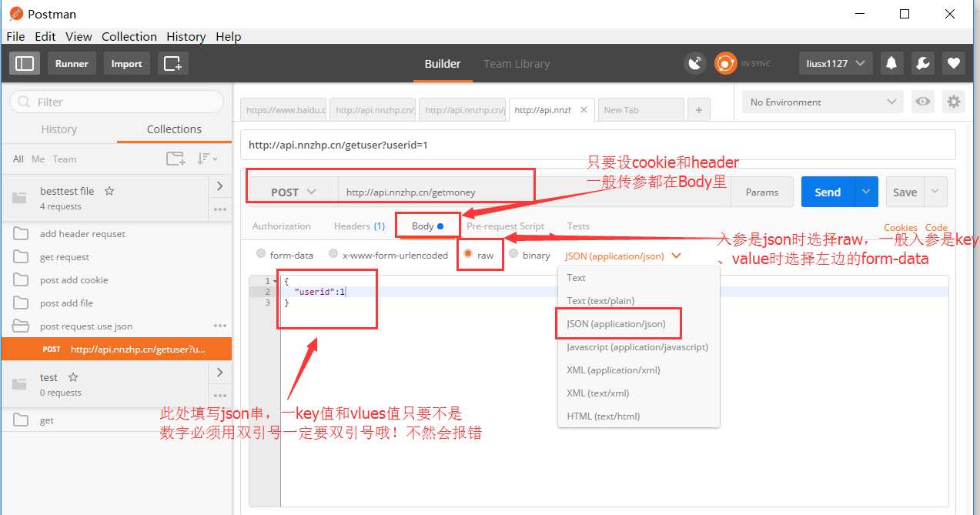This screenshot has height=515, width=980.
Task: Click the orange sync status icon
Action: 725,64
